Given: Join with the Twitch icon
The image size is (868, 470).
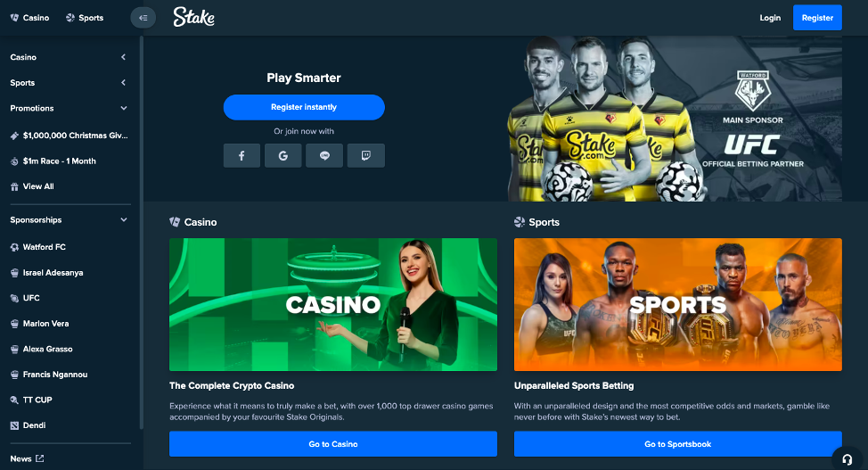Looking at the screenshot, I should [366, 156].
